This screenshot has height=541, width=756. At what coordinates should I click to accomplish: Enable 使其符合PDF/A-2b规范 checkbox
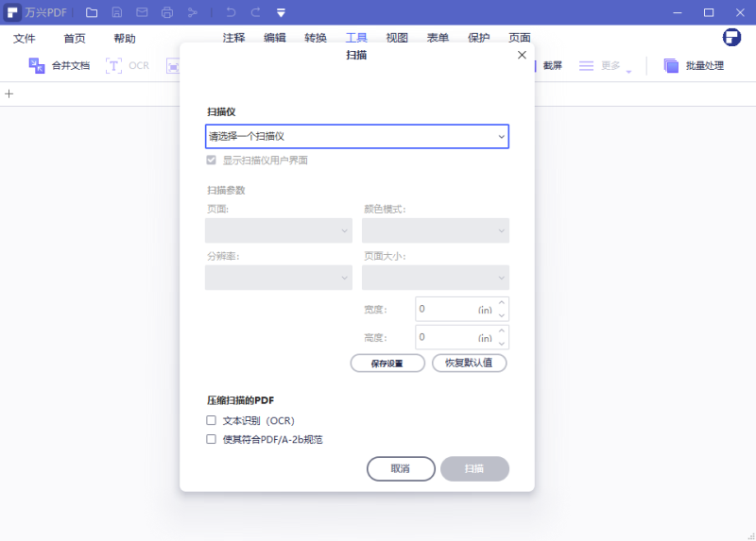click(x=211, y=439)
